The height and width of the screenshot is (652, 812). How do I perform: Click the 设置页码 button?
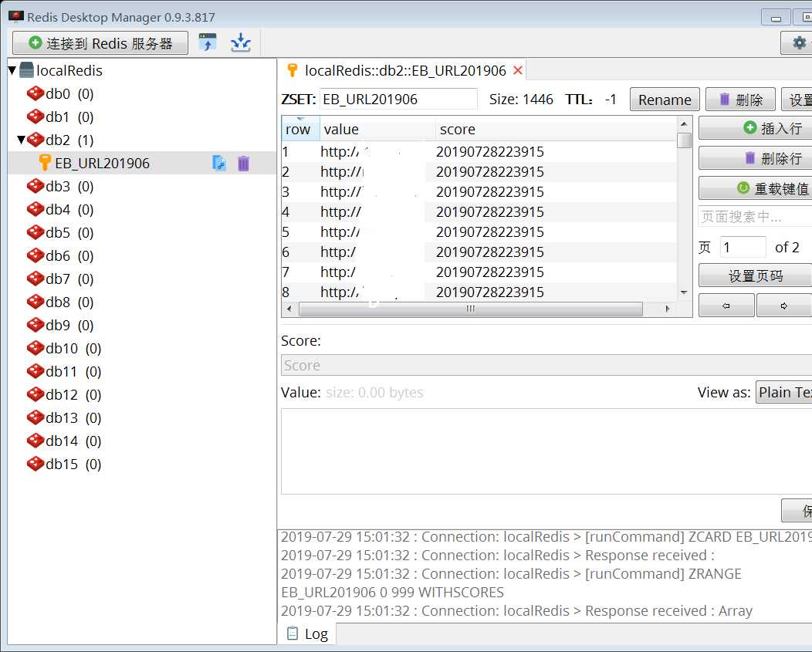click(756, 275)
